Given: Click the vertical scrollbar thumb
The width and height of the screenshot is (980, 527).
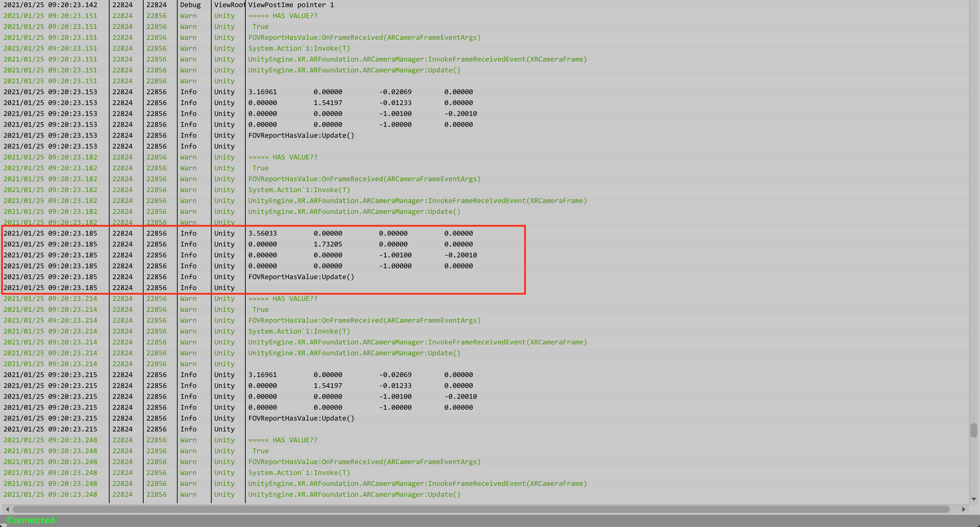Looking at the screenshot, I should [x=974, y=430].
